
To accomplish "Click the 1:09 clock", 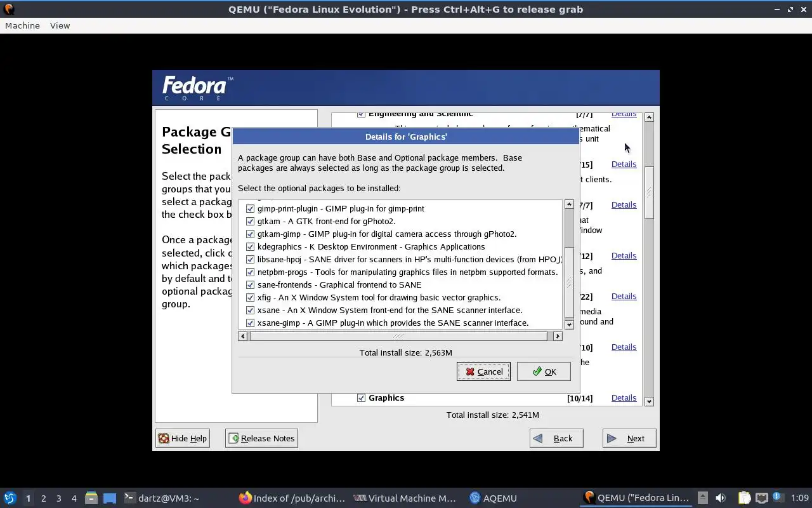I will (800, 498).
